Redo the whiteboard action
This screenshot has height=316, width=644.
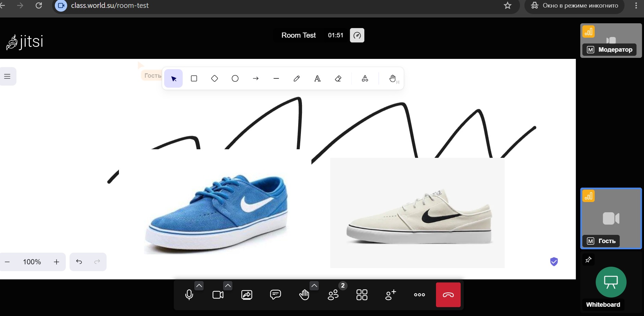pos(97,262)
